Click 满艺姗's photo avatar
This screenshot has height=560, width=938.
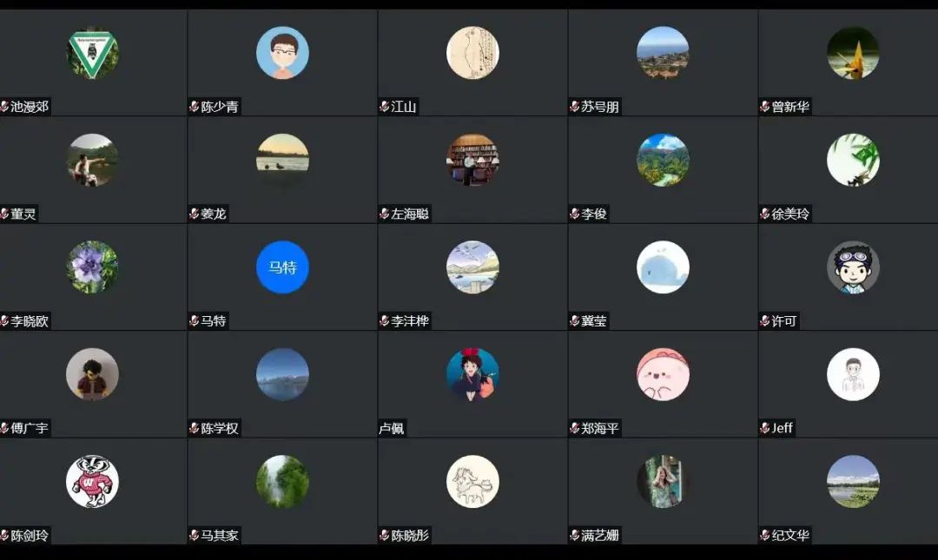(663, 481)
